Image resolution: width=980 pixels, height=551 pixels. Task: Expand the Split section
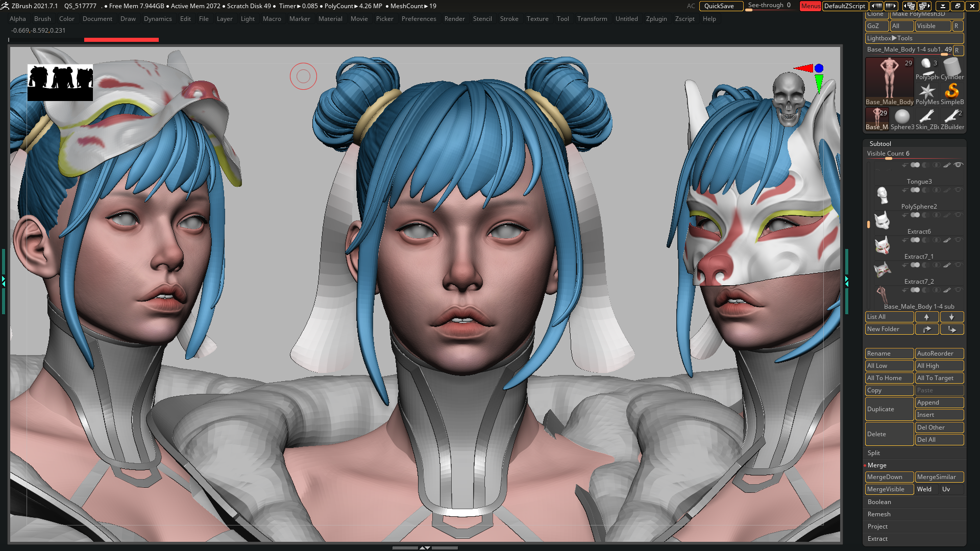point(873,453)
